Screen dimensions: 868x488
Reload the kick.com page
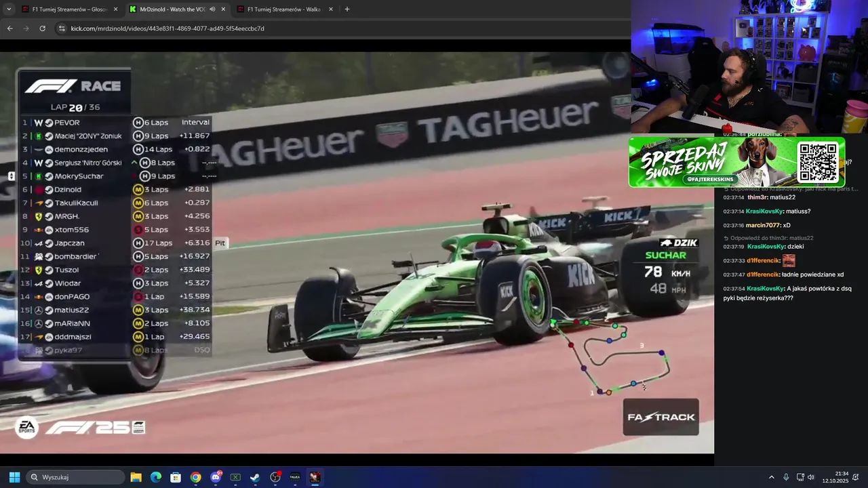(43, 28)
